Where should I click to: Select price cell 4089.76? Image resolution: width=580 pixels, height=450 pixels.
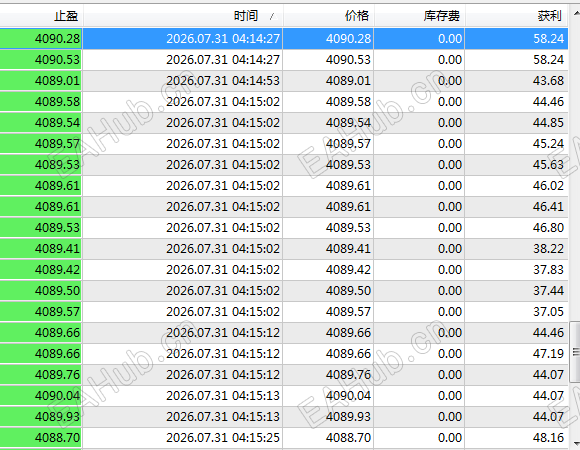[328, 375]
